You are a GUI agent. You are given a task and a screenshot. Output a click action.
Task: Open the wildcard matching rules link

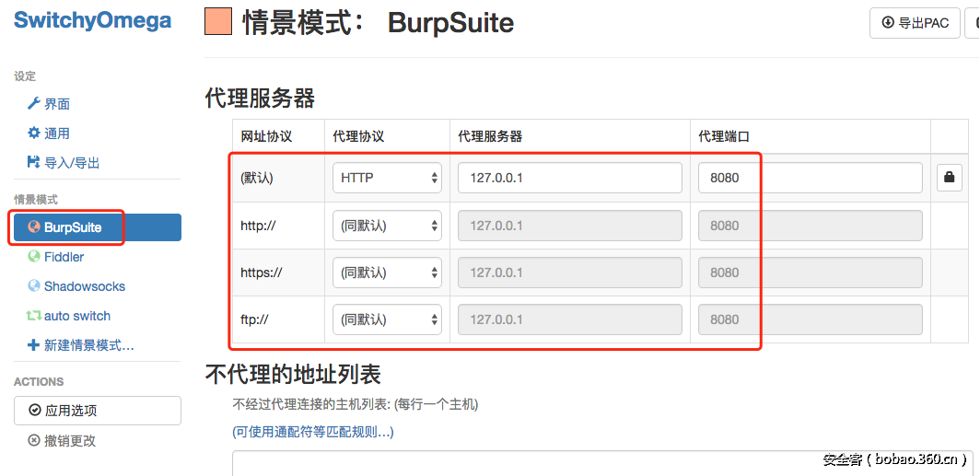pyautogui.click(x=313, y=432)
